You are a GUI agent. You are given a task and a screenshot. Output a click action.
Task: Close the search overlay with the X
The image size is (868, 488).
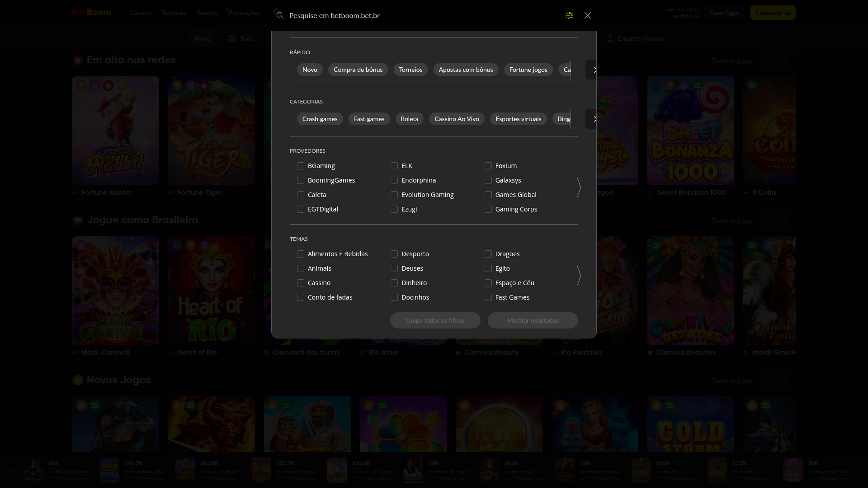[588, 15]
